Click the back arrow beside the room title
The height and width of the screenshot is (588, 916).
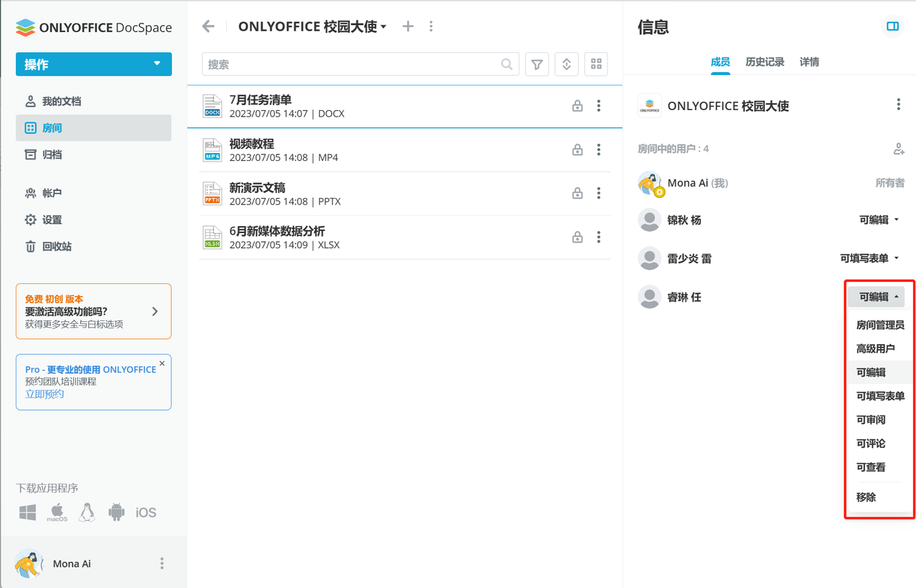tap(208, 26)
